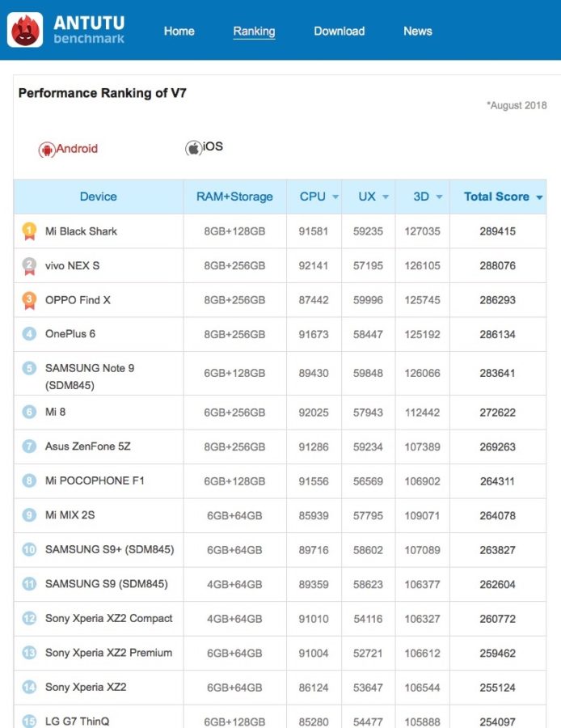This screenshot has height=728, width=561.
Task: Click rank 10 badge beside SAMSUNG S9+
Action: (29, 550)
